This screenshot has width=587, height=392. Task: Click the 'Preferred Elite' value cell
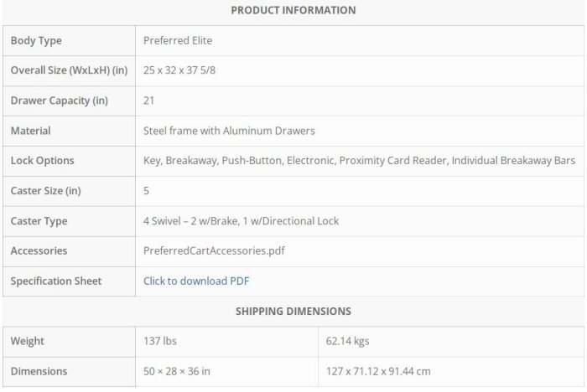coord(178,40)
